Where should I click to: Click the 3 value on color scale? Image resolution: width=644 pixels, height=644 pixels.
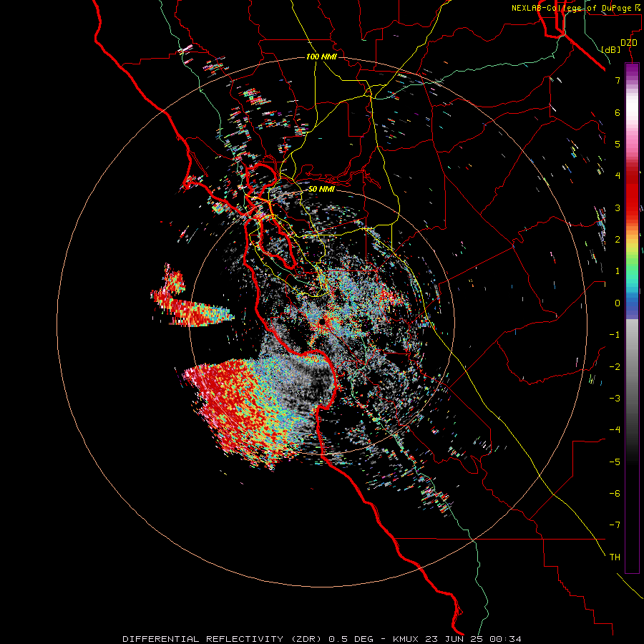tap(618, 208)
